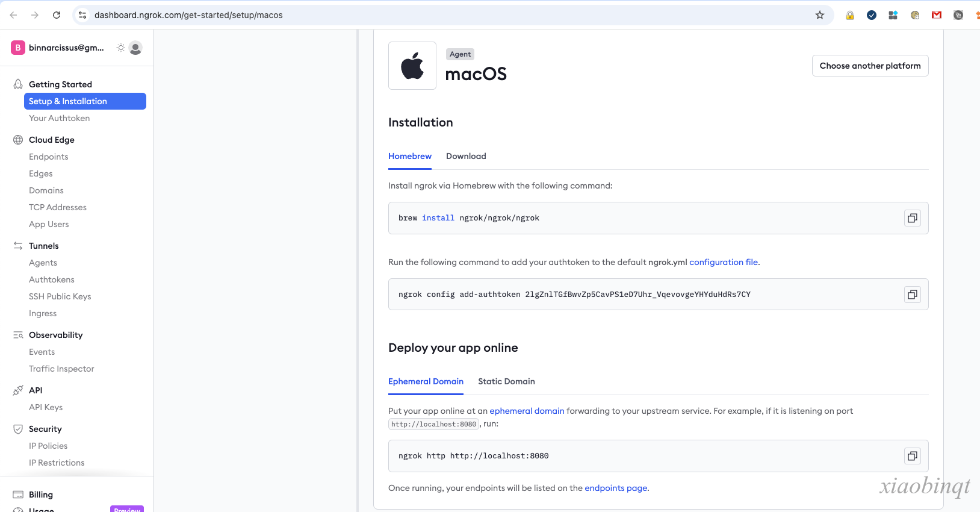Image resolution: width=980 pixels, height=512 pixels.
Task: Open IP Restrictions in sidebar
Action: (57, 463)
